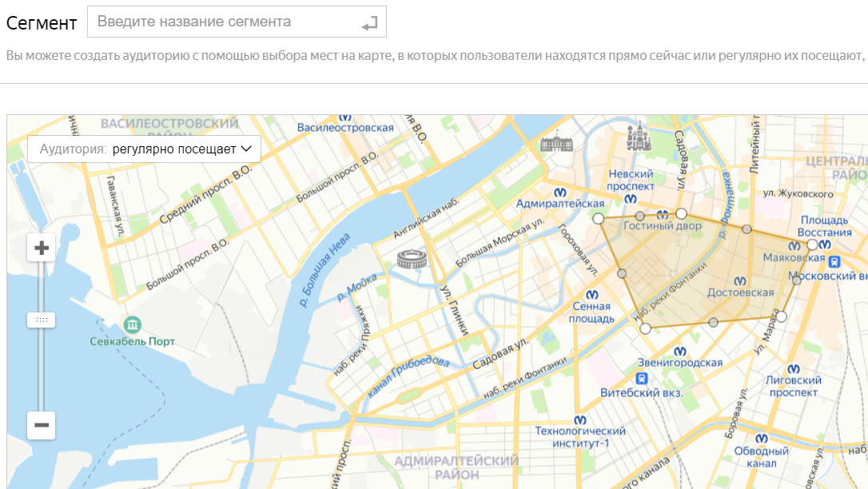Select the polygon vertex on ул. Марата

[781, 317]
